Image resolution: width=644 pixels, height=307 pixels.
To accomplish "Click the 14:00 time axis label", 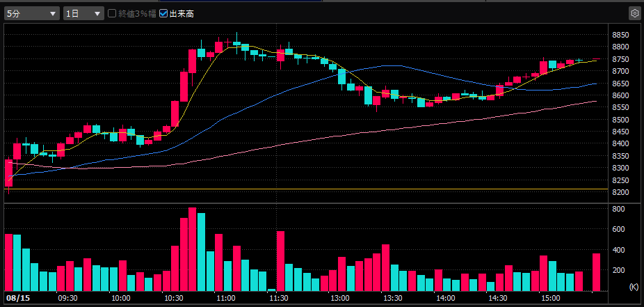I will 445,297.
